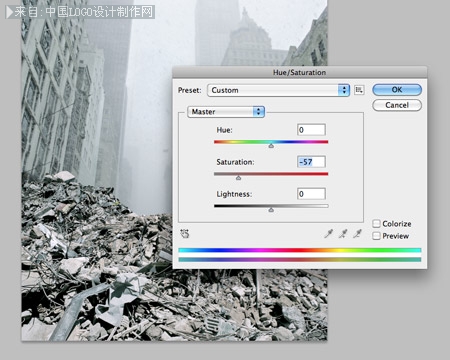Open the Preset dropdown showing Custom
The image size is (450, 360).
coord(278,90)
